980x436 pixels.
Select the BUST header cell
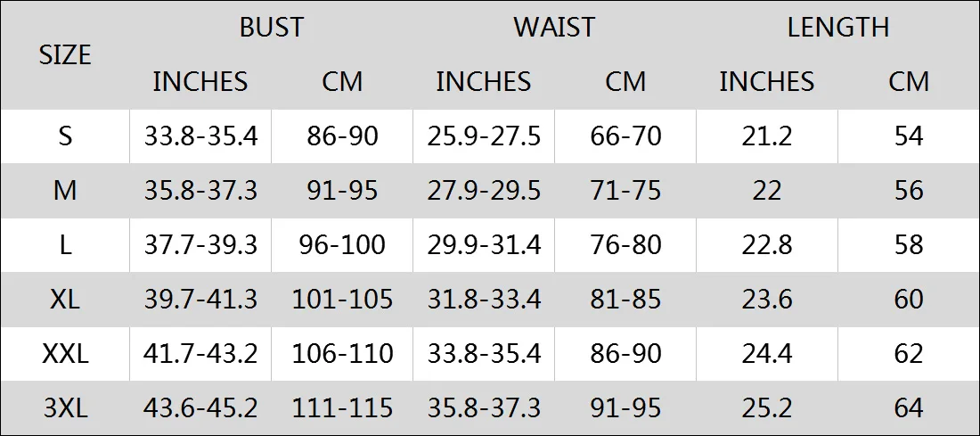pos(271,28)
